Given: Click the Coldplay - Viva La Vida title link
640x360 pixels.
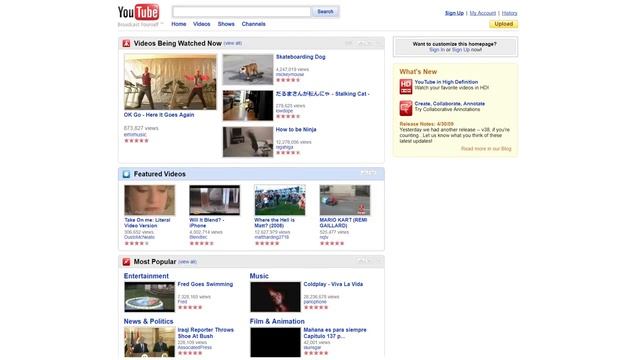Looking at the screenshot, I should [x=333, y=284].
